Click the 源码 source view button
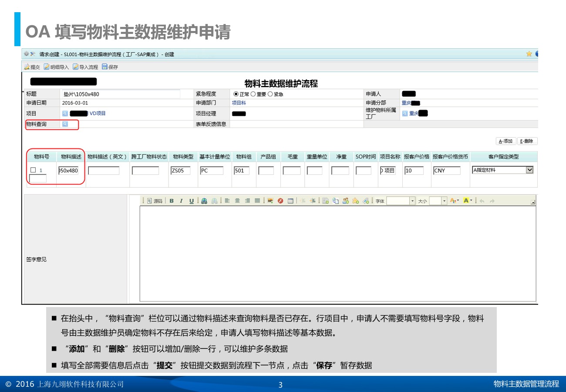 click(x=155, y=201)
